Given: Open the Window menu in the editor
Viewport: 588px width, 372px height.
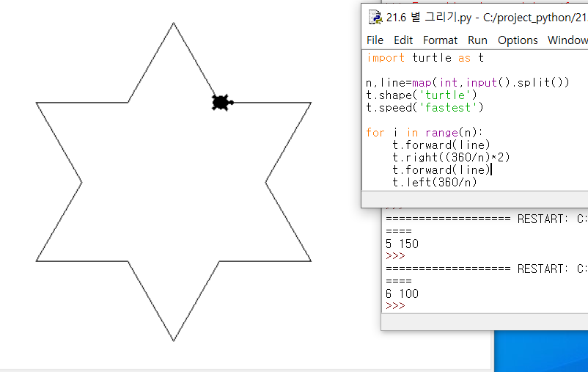Looking at the screenshot, I should 567,40.
